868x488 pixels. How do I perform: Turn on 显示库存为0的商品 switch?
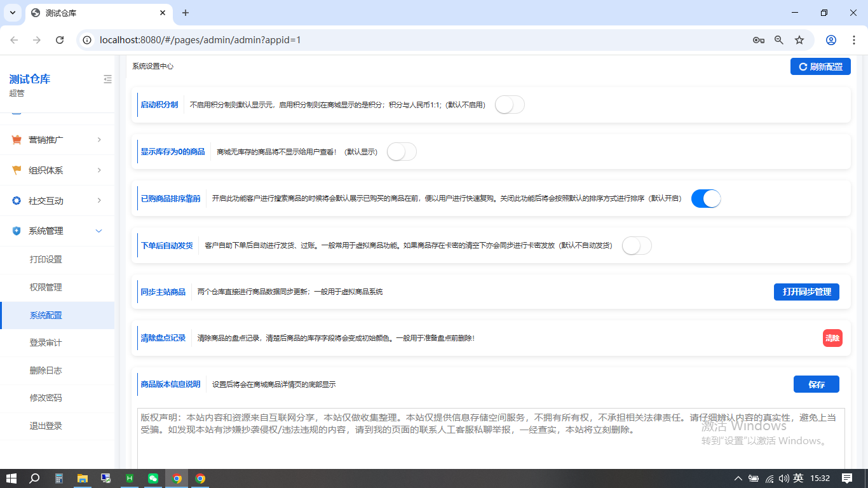tap(401, 151)
